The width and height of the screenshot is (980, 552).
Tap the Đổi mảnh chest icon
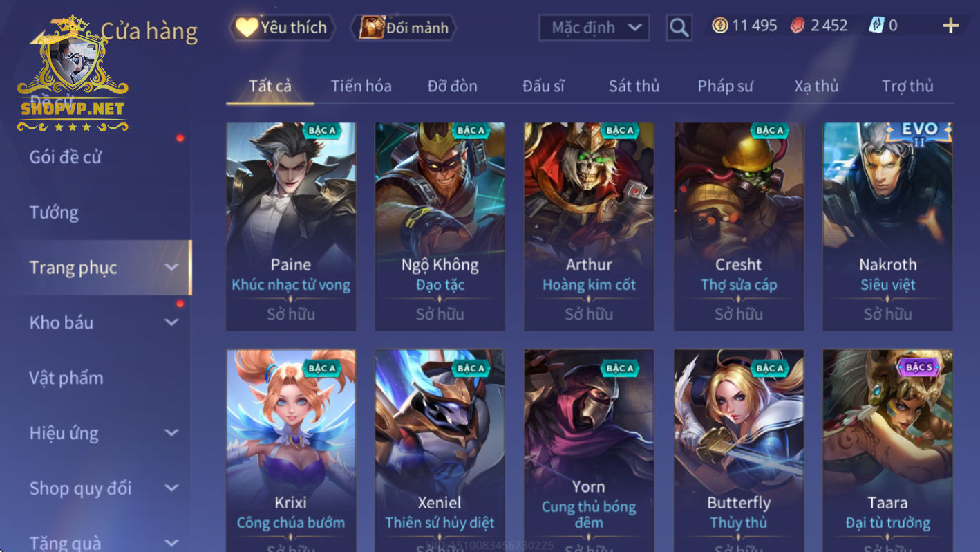(371, 28)
